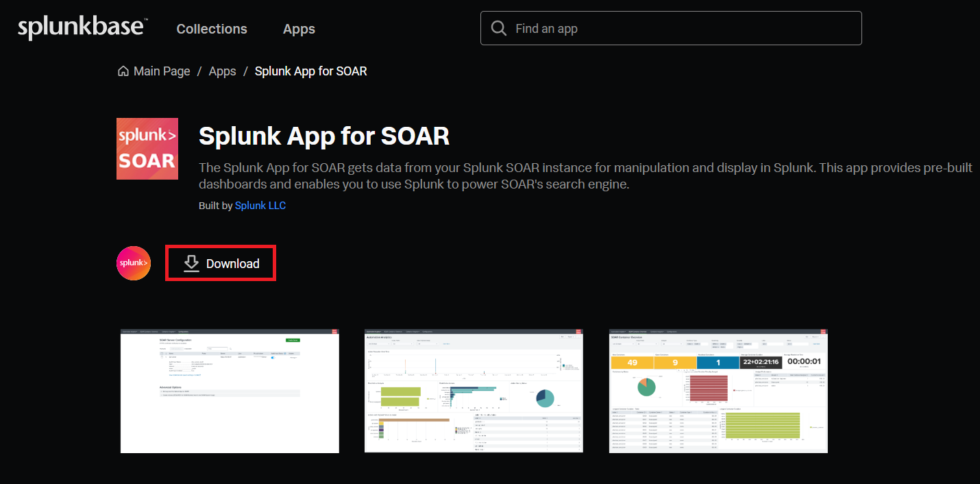Click the Splunk SOAR app logo
This screenshot has height=484, width=980.
click(147, 149)
